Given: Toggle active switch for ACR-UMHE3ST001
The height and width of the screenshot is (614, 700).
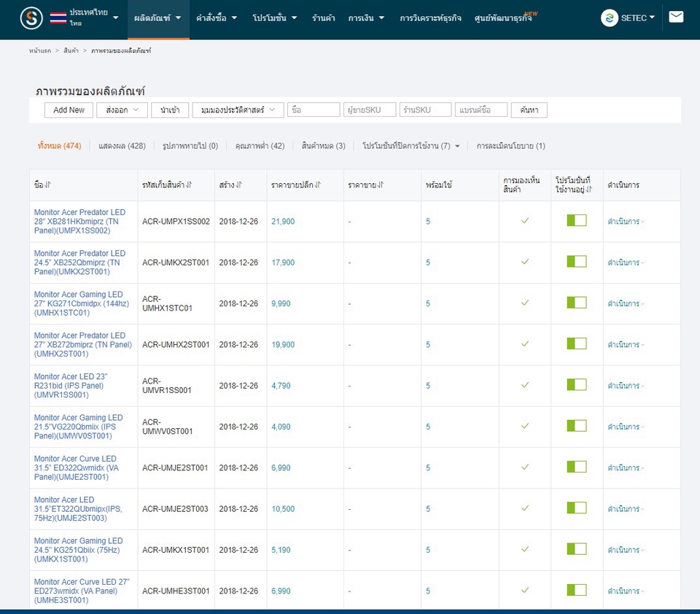Looking at the screenshot, I should click(577, 591).
